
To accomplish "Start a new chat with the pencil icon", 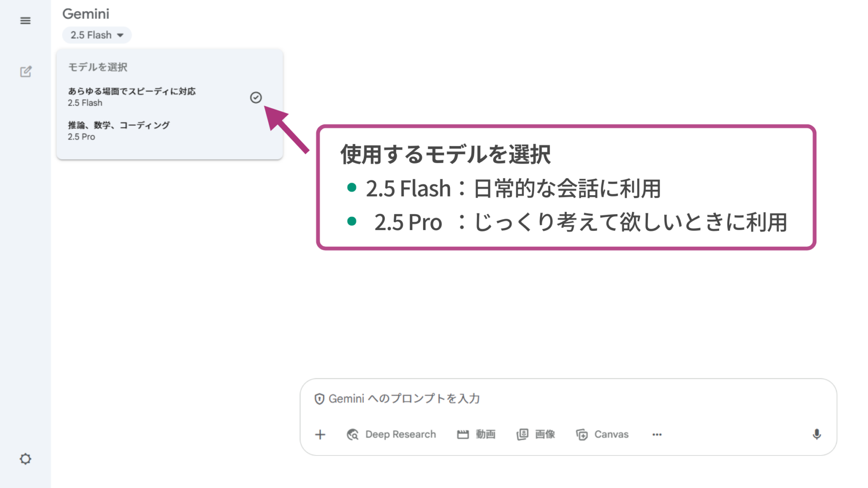I will 26,71.
